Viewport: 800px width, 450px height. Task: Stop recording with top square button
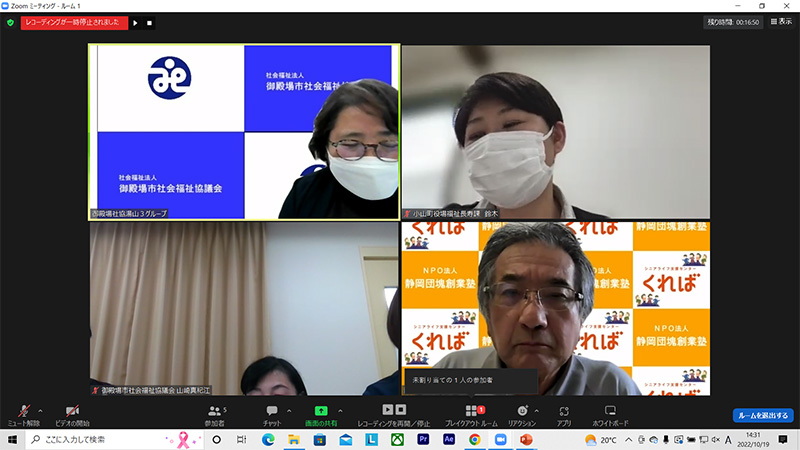[x=149, y=22]
